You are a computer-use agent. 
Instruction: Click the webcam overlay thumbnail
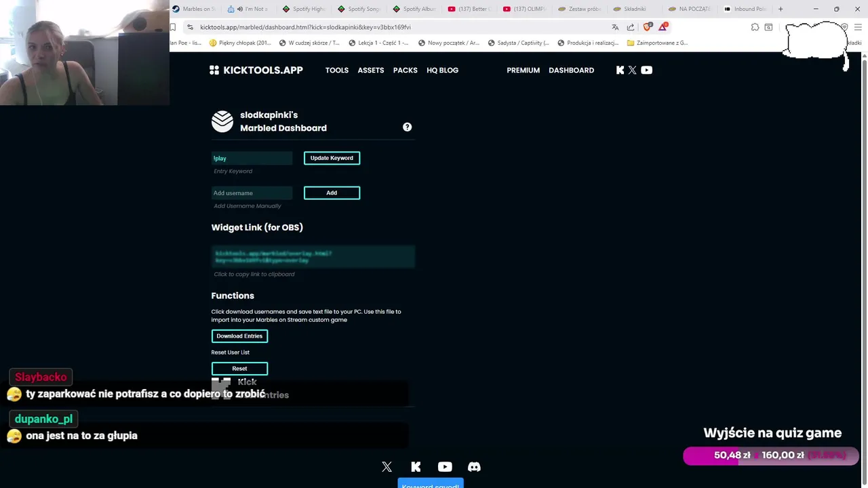[x=85, y=53]
